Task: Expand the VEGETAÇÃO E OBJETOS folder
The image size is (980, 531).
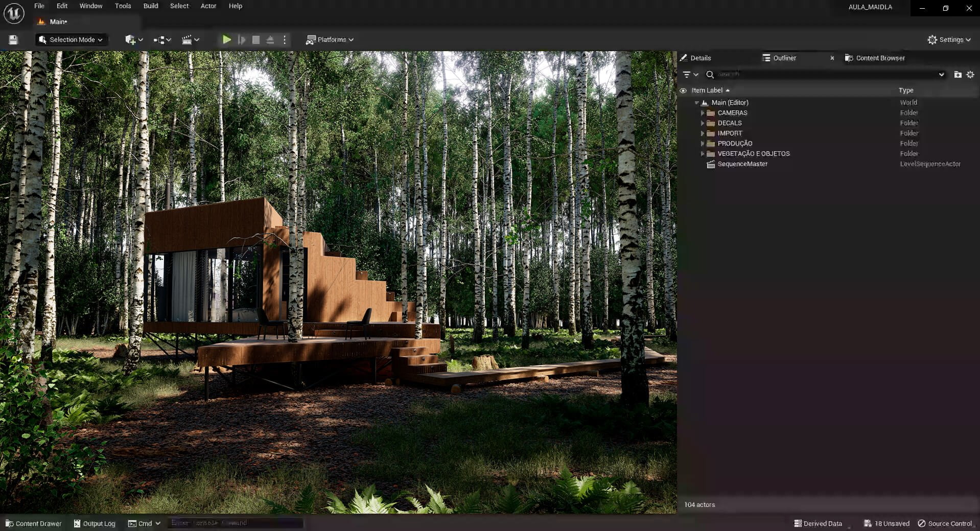Action: pyautogui.click(x=703, y=153)
